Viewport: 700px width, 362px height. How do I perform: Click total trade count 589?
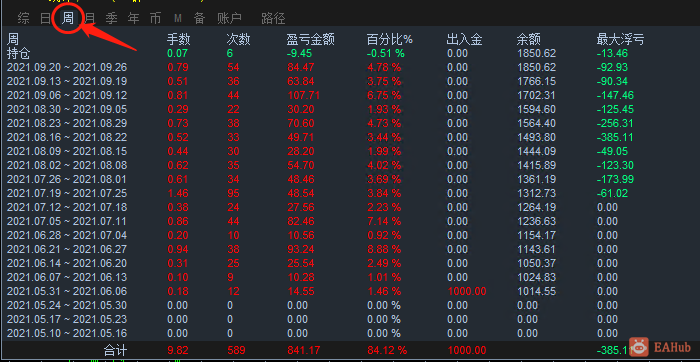click(x=237, y=350)
